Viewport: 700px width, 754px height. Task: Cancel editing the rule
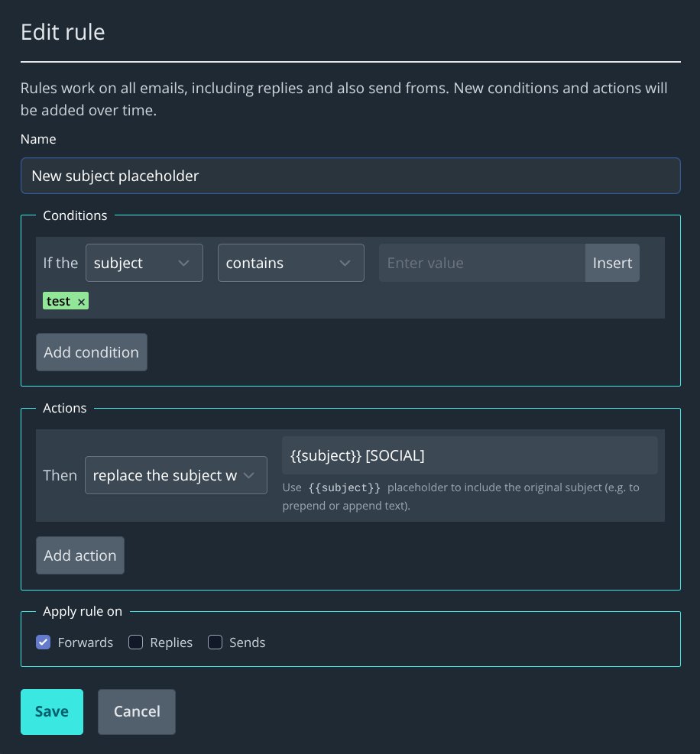(137, 712)
